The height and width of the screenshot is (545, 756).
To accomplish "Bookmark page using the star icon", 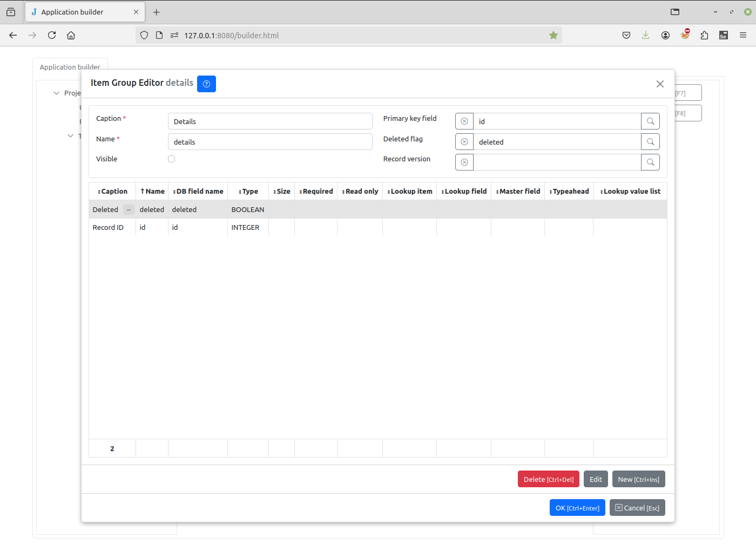I will coord(553,35).
